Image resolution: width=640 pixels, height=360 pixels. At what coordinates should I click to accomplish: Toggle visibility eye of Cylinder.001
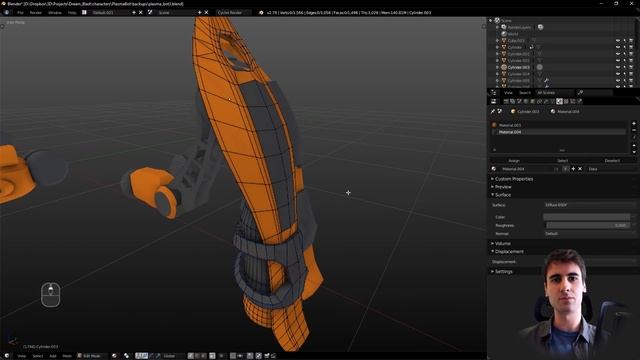click(x=618, y=54)
